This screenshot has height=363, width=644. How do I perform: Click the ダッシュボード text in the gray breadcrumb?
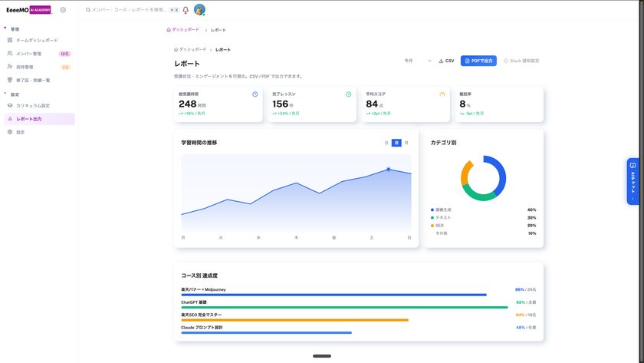point(192,49)
